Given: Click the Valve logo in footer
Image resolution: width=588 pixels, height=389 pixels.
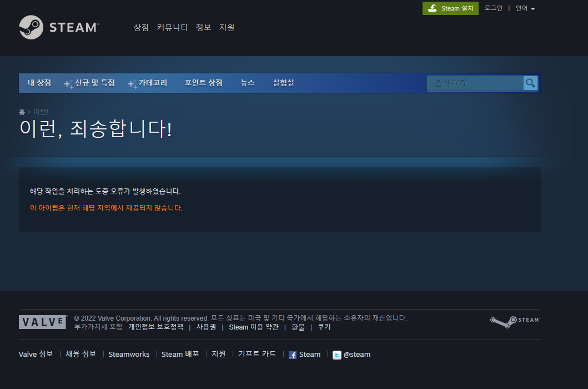Looking at the screenshot, I should pos(43,322).
